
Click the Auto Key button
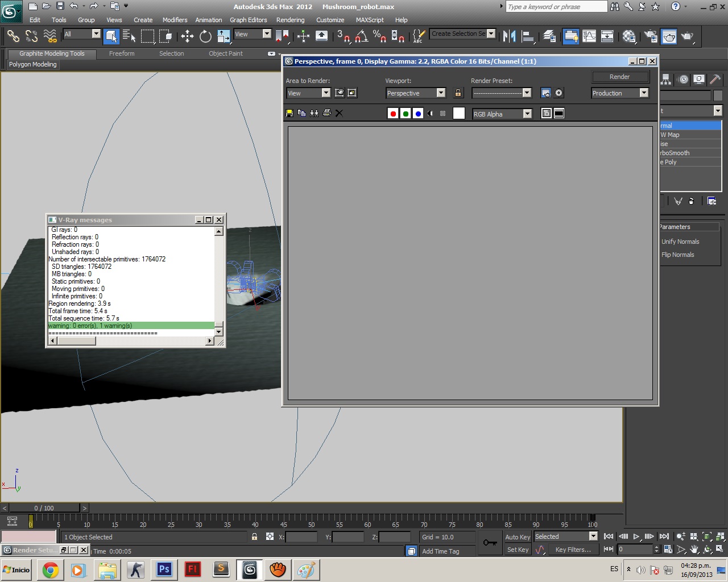518,537
